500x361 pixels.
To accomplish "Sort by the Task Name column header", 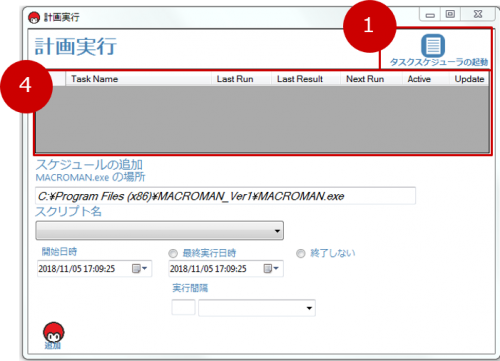I will pos(138,79).
